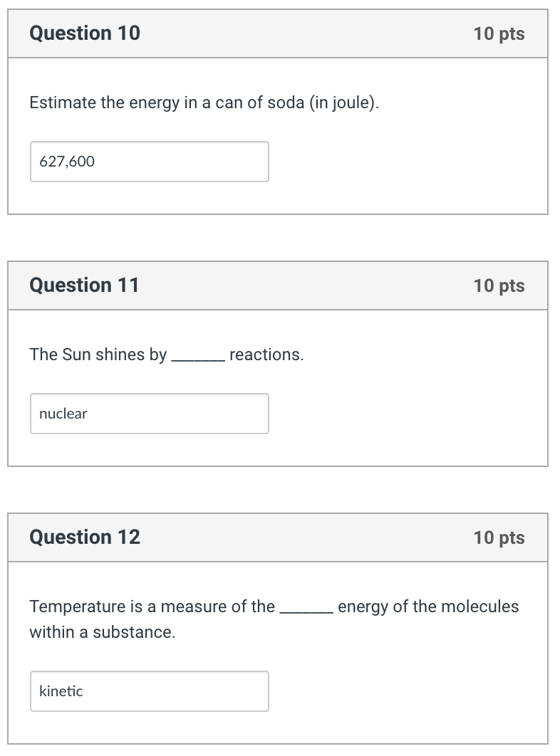Click the 10 pts label of Question 11
This screenshot has width=560, height=756.
499,286
